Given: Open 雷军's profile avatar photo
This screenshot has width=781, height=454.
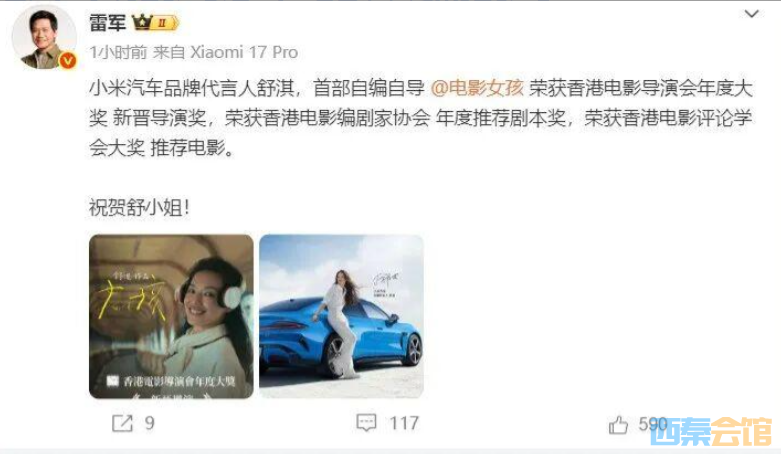Looking at the screenshot, I should tap(44, 37).
